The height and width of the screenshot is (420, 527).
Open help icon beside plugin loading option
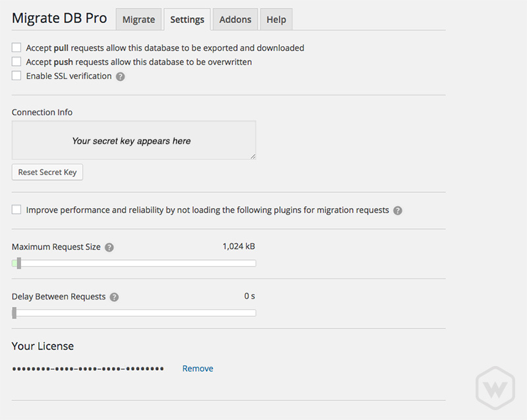[x=398, y=211]
